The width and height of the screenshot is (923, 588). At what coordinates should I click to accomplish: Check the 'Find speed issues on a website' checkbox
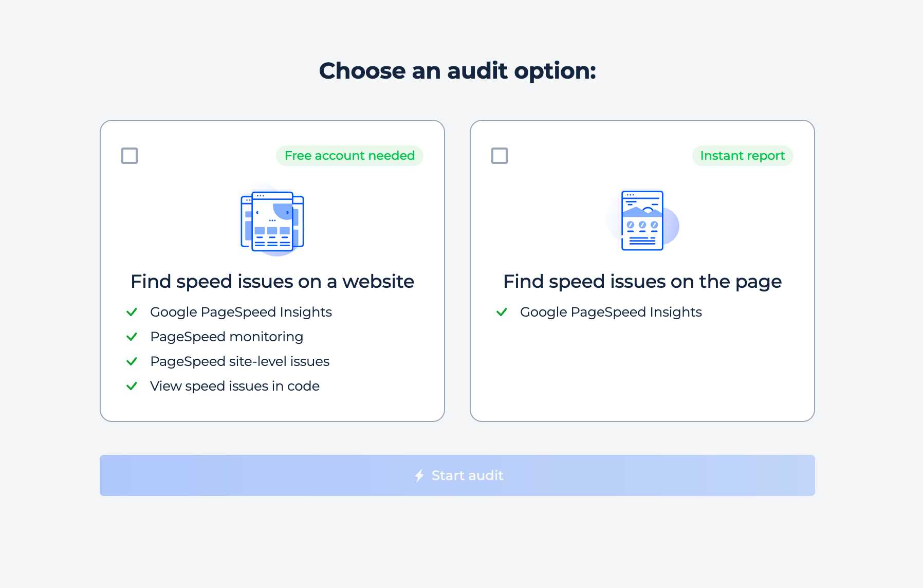click(130, 155)
